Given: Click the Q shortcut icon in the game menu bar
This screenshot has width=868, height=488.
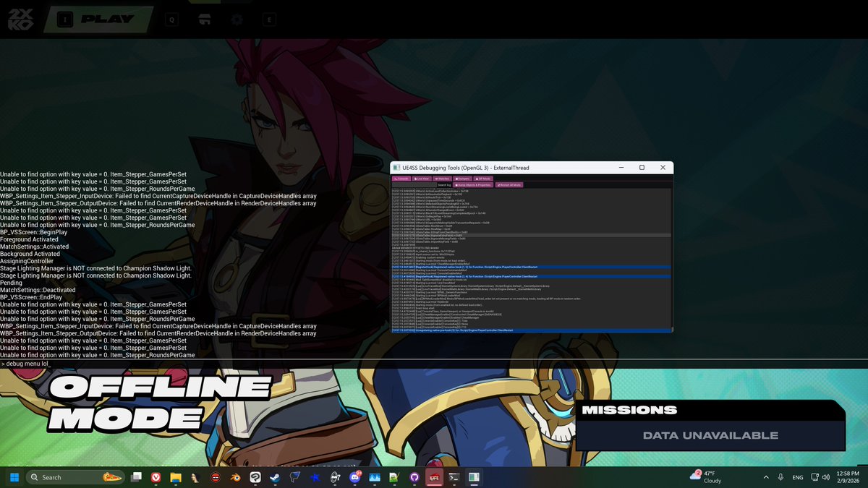Looking at the screenshot, I should tap(171, 20).
